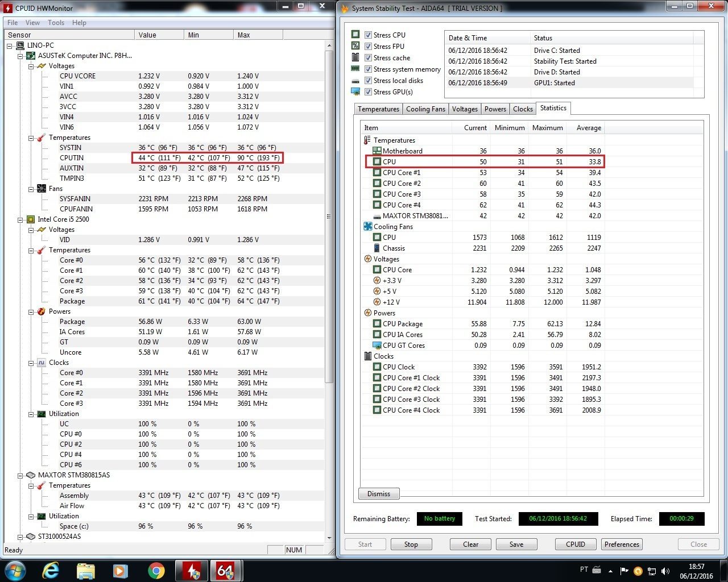Screen dimensions: 728x582
Task: Open CPUID from AIDA64 stability test
Action: tap(576, 544)
